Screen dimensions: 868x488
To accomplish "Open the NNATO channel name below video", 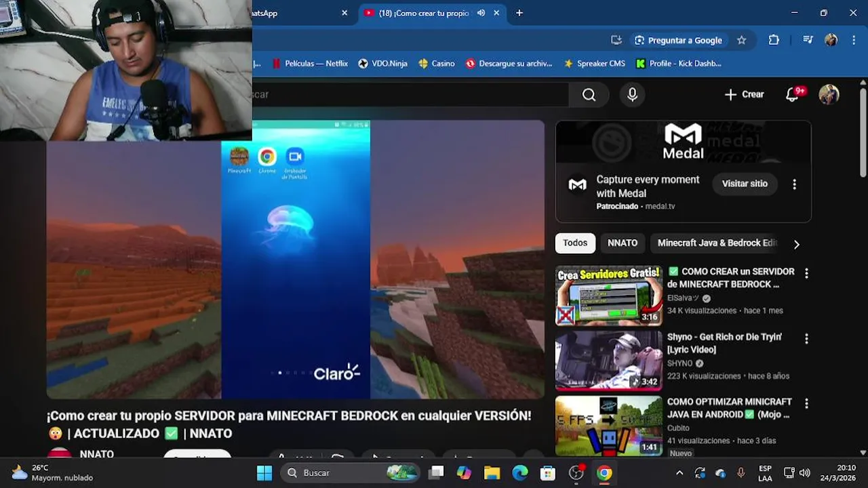I will pos(97,453).
